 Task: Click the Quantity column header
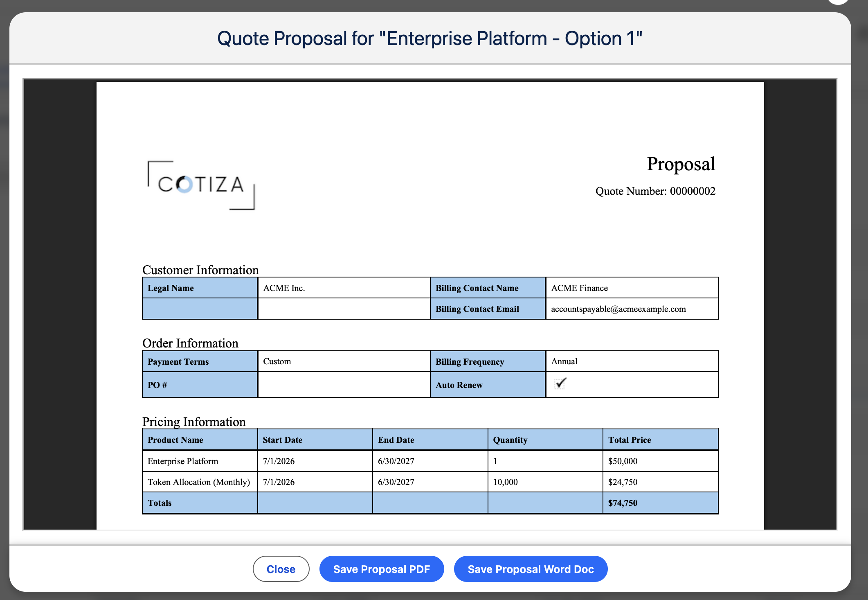545,440
